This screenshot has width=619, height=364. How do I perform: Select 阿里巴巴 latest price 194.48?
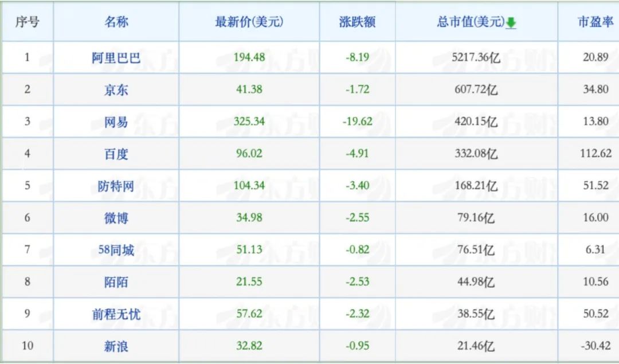[249, 57]
